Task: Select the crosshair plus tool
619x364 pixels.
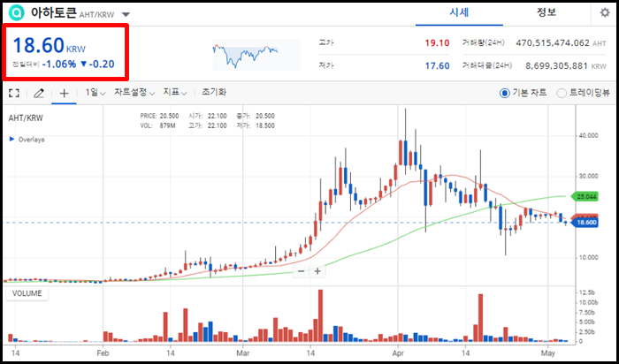Action: click(x=64, y=93)
